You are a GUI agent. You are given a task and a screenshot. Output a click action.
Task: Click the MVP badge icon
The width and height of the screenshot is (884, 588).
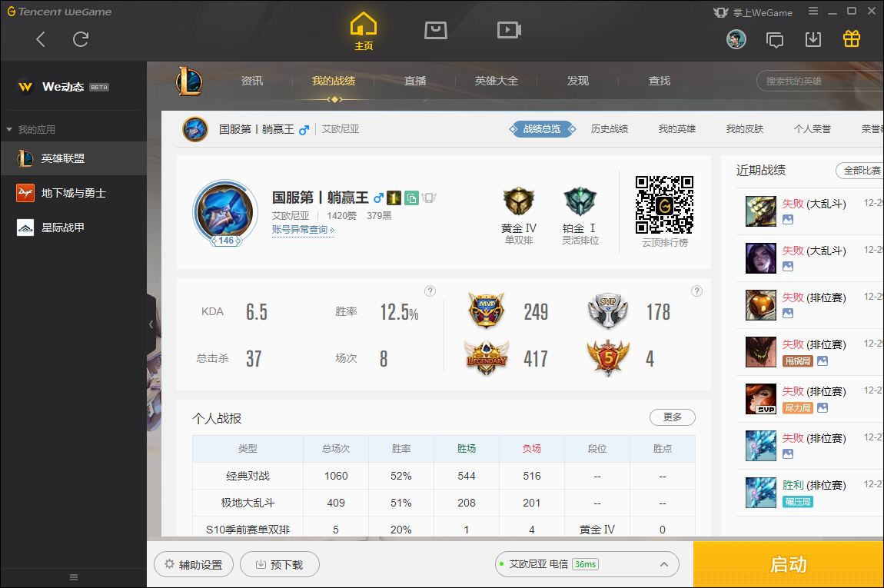point(486,311)
